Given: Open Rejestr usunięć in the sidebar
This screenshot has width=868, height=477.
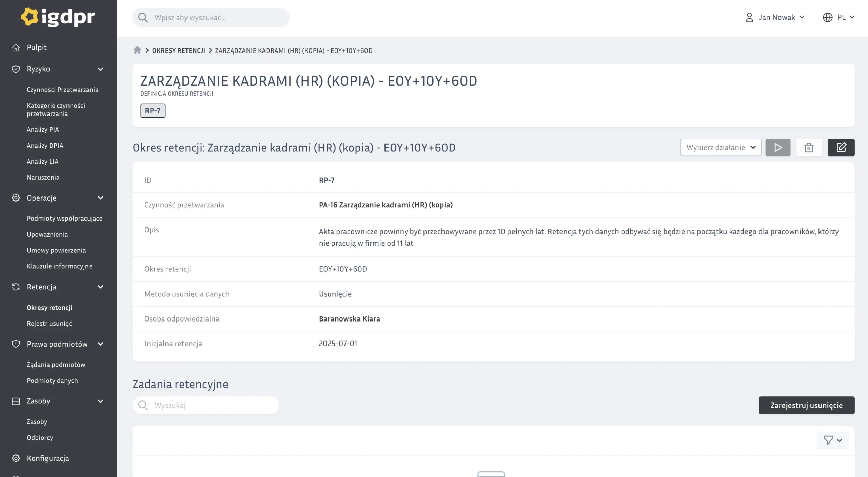Looking at the screenshot, I should (x=49, y=324).
